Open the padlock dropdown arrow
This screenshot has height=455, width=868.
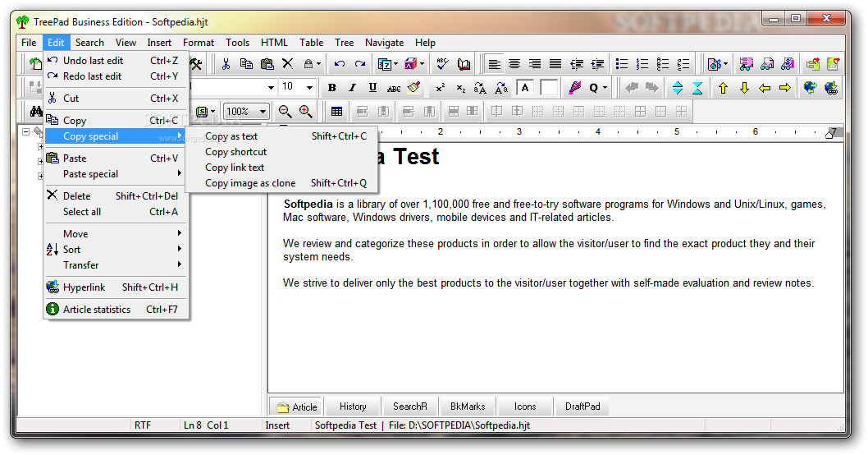[x=318, y=64]
